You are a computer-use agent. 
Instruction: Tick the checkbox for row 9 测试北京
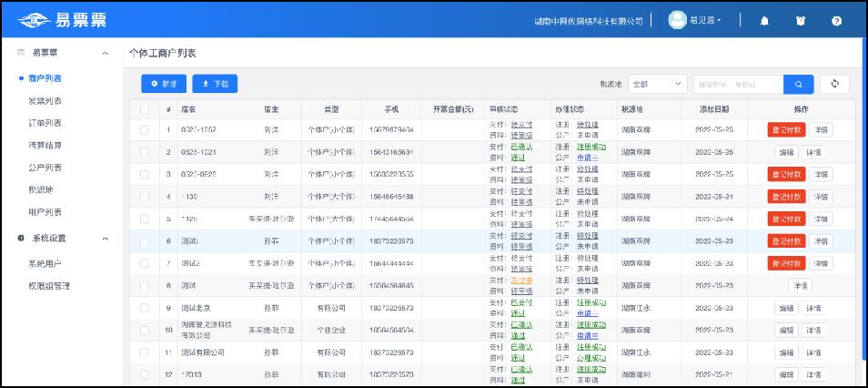145,308
